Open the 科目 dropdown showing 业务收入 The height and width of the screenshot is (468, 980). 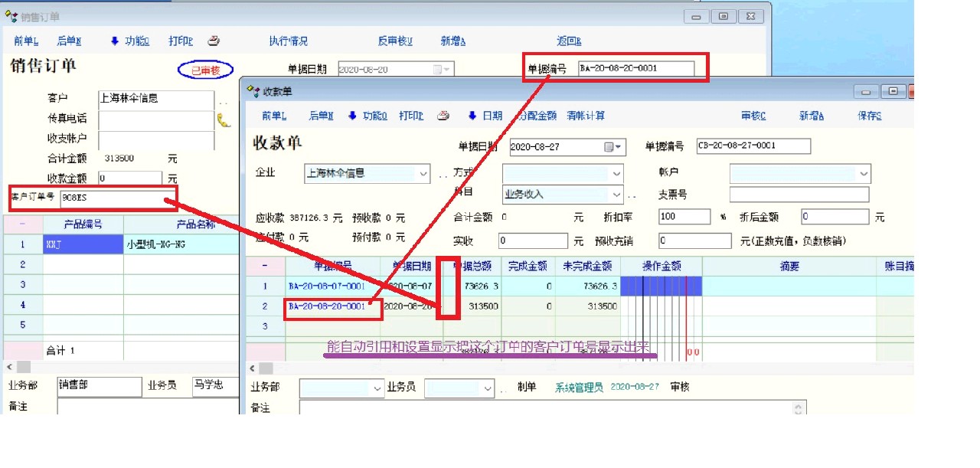point(617,195)
